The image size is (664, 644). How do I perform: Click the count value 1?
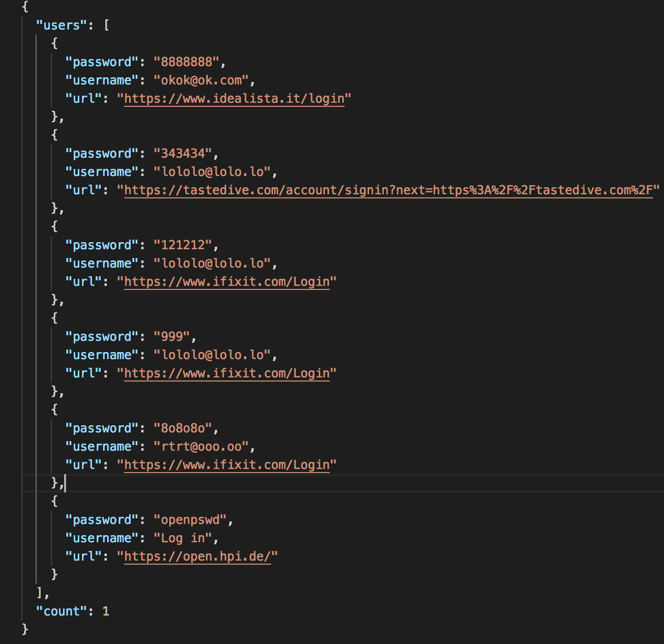pyautogui.click(x=106, y=611)
